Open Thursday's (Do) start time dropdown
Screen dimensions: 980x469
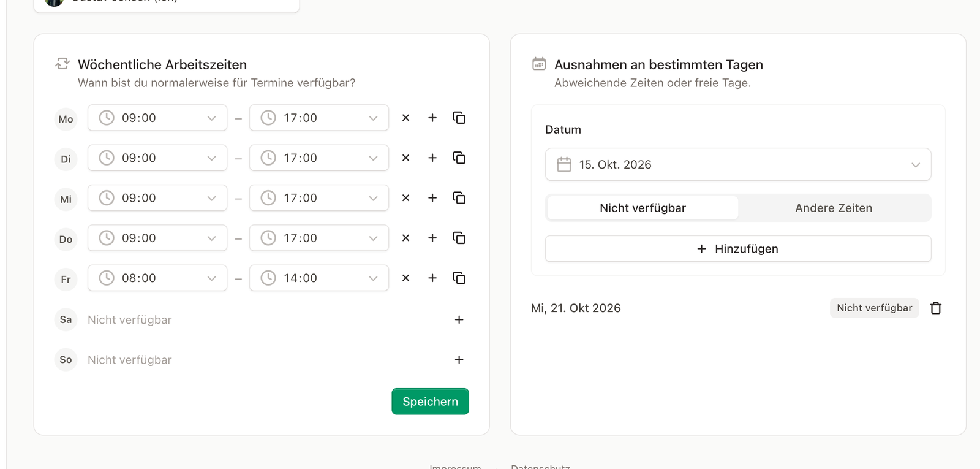157,238
